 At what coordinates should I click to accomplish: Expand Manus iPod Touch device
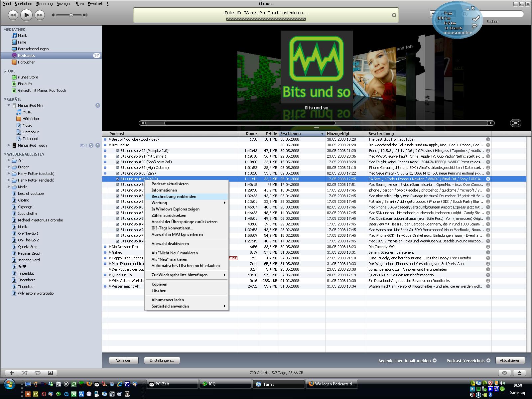9,145
